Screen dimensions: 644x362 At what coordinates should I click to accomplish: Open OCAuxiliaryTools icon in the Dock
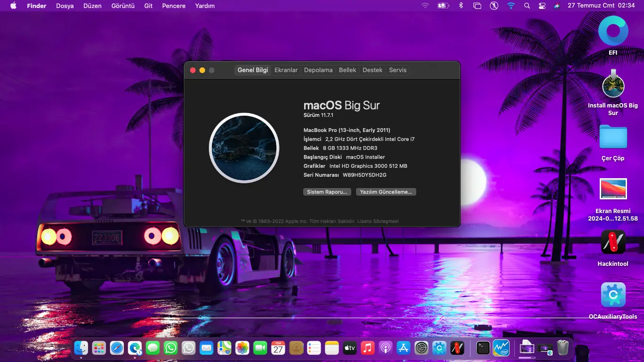pos(439,348)
